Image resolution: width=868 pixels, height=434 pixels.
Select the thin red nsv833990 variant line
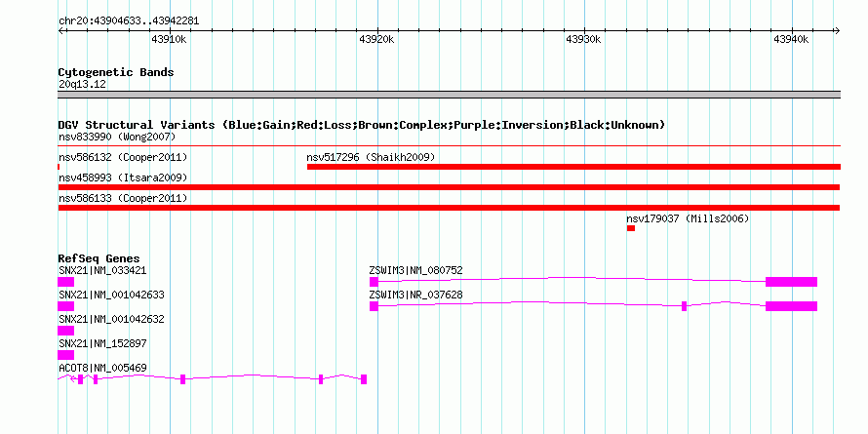(450, 146)
